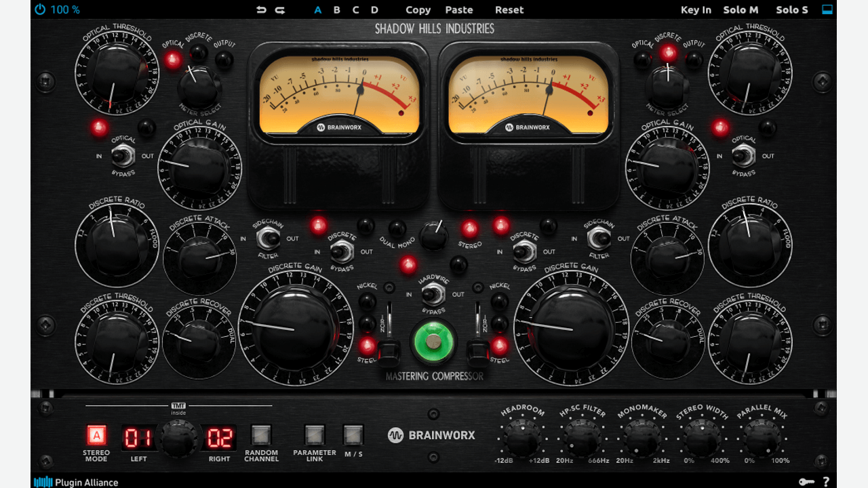
Task: Select preset slot B
Action: (x=337, y=9)
